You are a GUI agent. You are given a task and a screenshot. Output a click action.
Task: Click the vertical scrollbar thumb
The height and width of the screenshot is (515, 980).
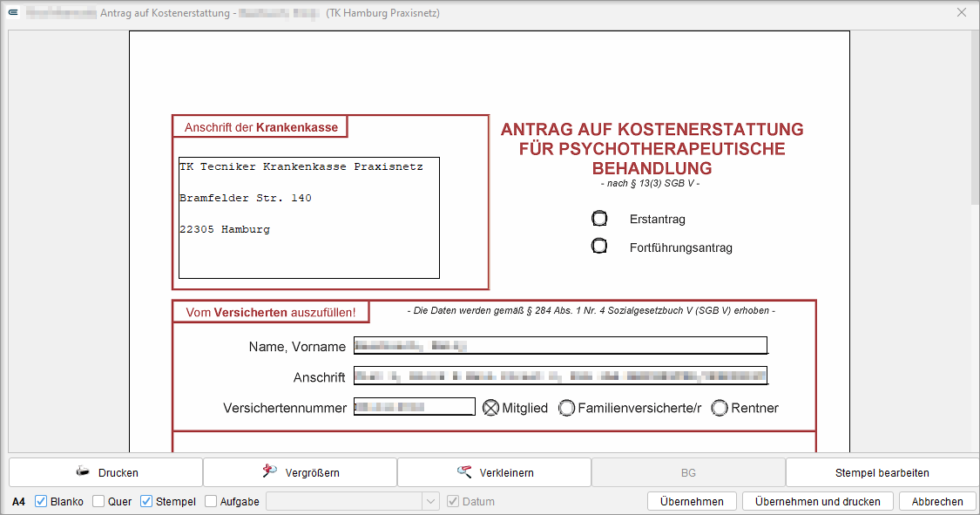(x=975, y=118)
